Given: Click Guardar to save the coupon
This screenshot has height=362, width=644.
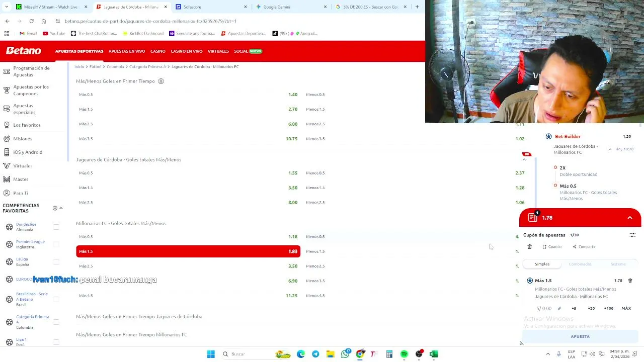Looking at the screenshot, I should [x=552, y=247].
